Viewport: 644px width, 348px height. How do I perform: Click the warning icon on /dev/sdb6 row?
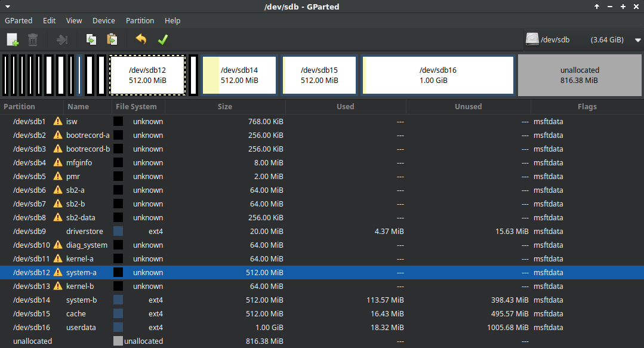tap(58, 190)
